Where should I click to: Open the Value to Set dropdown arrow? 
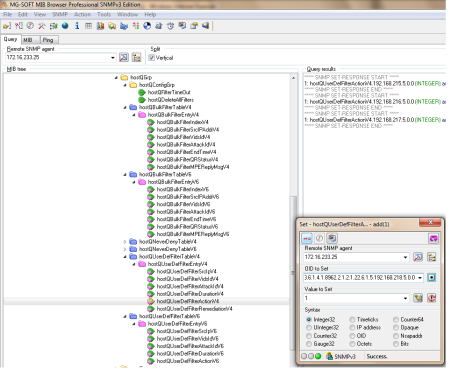point(405,298)
